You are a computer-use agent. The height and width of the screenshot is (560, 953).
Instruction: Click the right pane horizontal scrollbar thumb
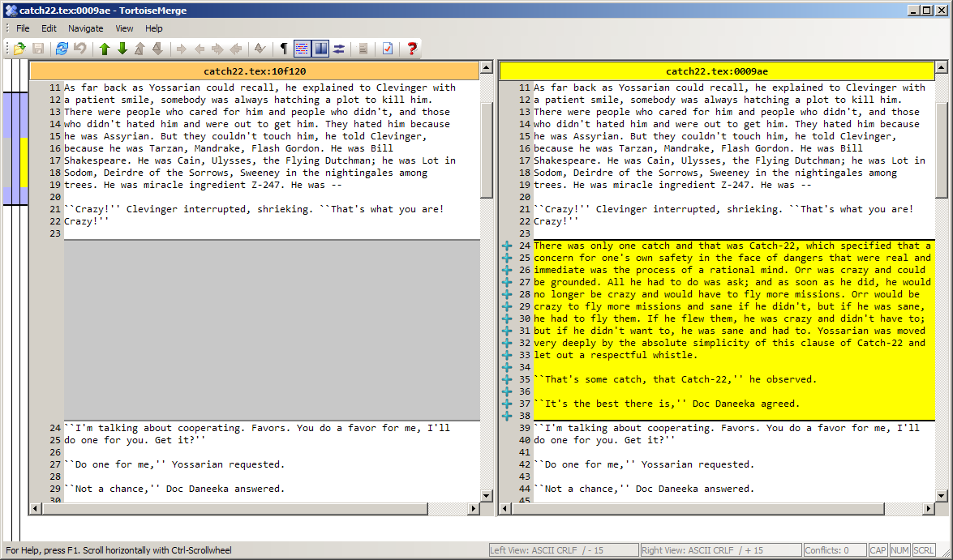point(698,508)
